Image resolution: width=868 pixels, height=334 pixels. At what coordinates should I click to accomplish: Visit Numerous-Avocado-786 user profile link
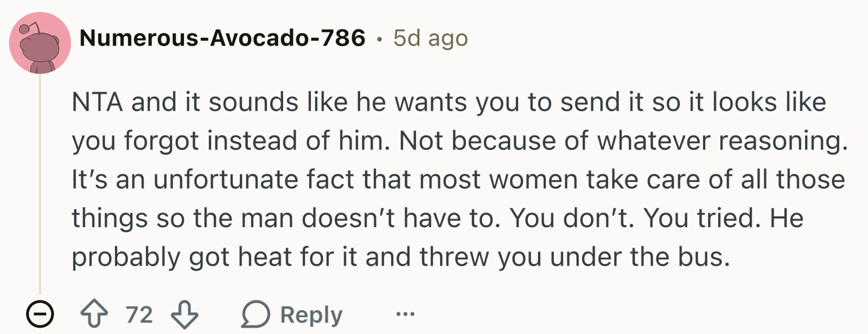tap(222, 38)
